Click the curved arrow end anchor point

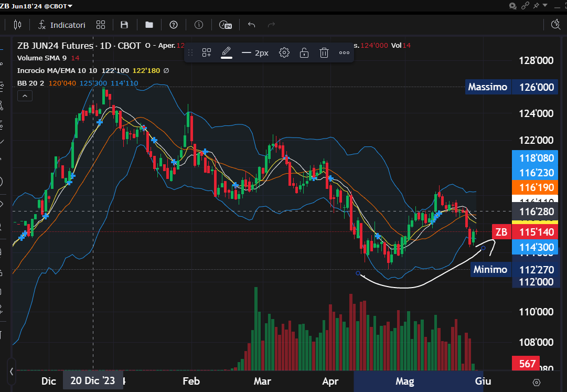point(483,248)
